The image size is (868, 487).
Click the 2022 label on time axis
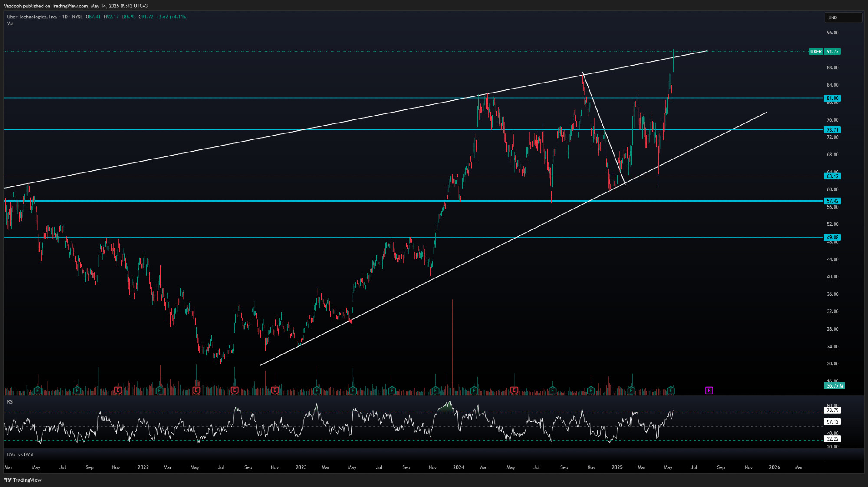[143, 467]
